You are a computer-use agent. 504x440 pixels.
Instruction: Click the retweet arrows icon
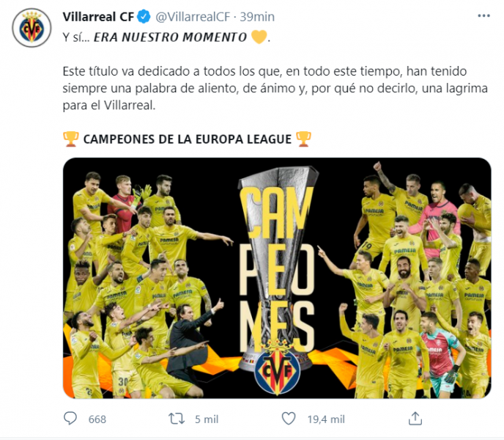pos(177,419)
